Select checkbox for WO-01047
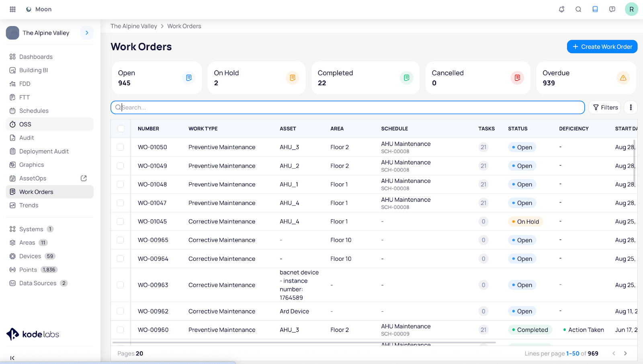The width and height of the screenshot is (643, 364). [120, 203]
